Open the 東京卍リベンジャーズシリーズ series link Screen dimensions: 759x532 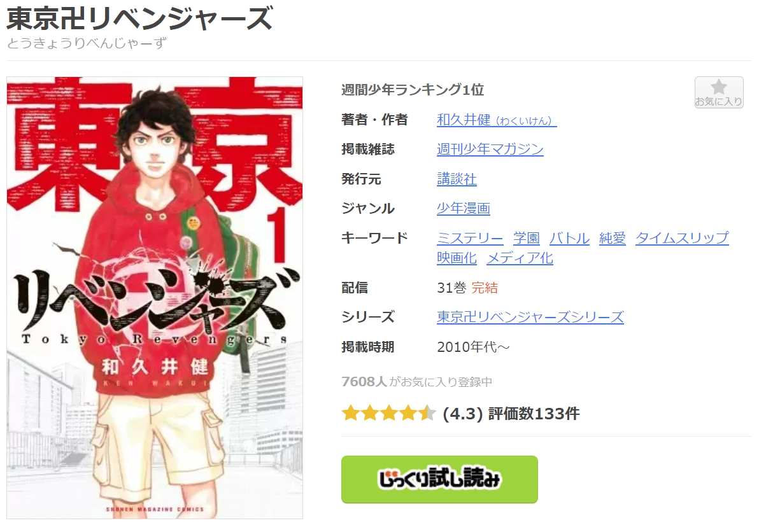(x=530, y=317)
